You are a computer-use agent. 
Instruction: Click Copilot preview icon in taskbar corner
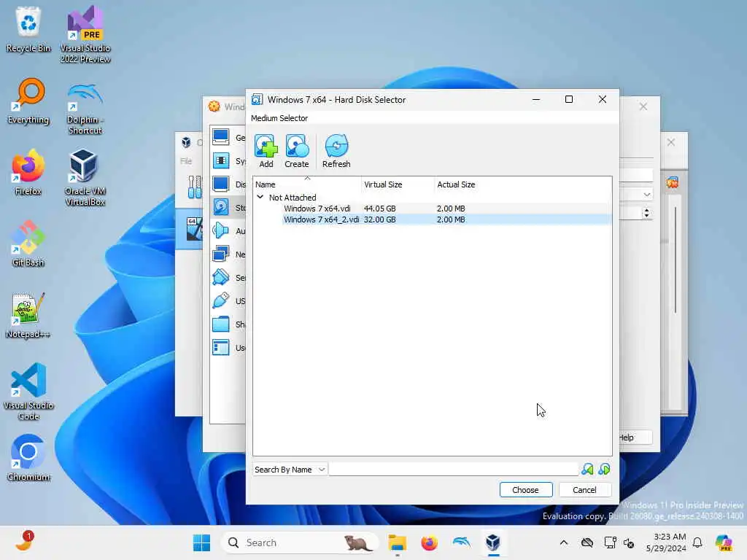[724, 542]
